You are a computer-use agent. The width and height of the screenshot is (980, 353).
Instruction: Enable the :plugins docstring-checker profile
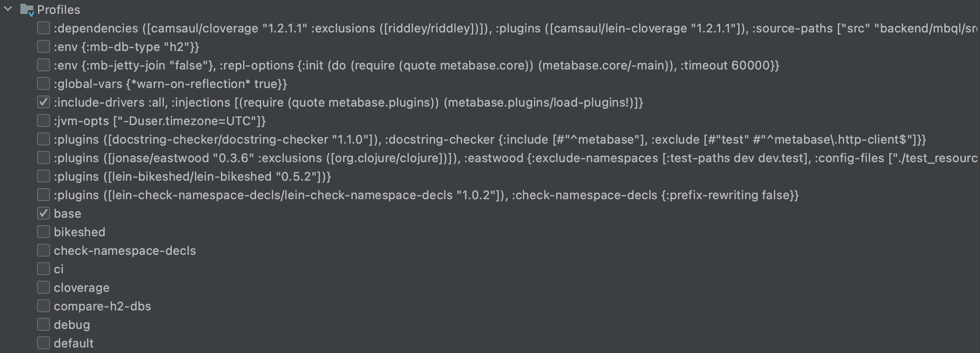(43, 139)
